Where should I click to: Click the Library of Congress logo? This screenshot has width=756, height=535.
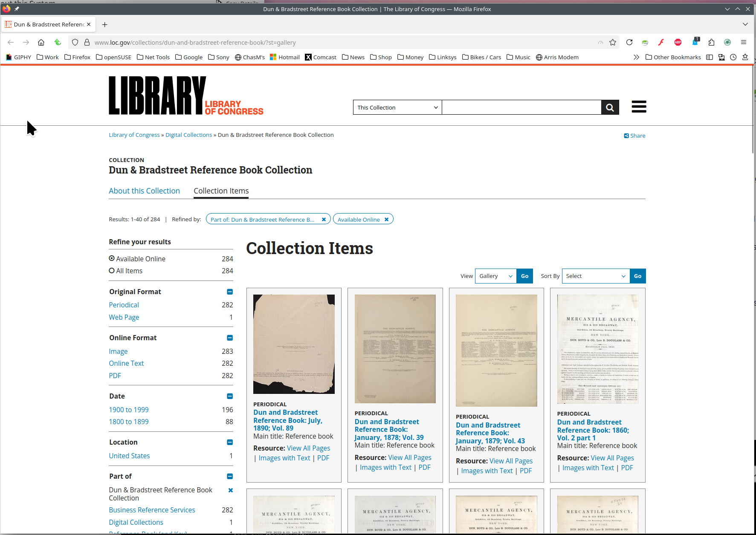(186, 95)
